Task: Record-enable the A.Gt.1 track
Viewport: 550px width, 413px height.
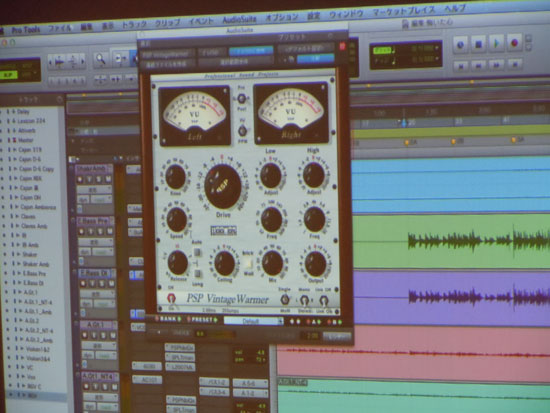Action: 85,335
